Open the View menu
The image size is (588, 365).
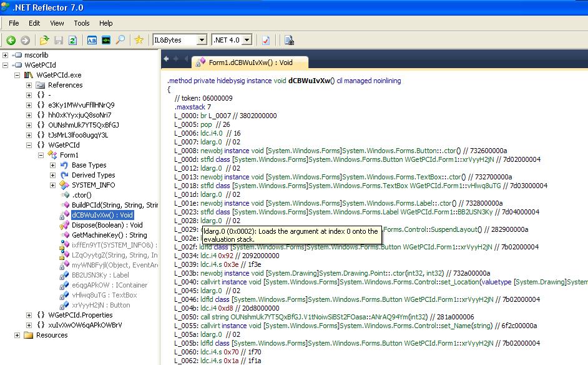click(57, 23)
